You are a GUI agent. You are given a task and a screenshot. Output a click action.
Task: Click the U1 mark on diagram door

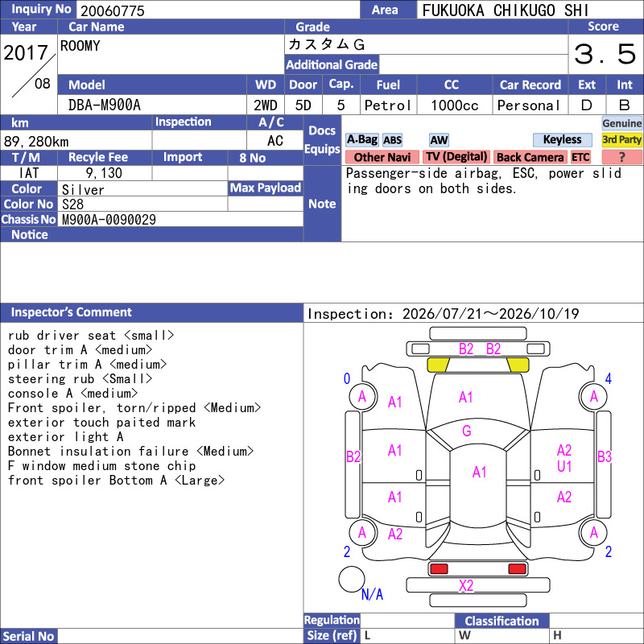pos(564,467)
